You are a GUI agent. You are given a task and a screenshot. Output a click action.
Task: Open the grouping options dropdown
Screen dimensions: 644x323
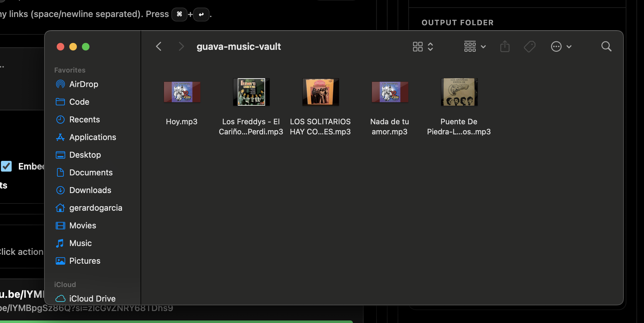tap(474, 46)
